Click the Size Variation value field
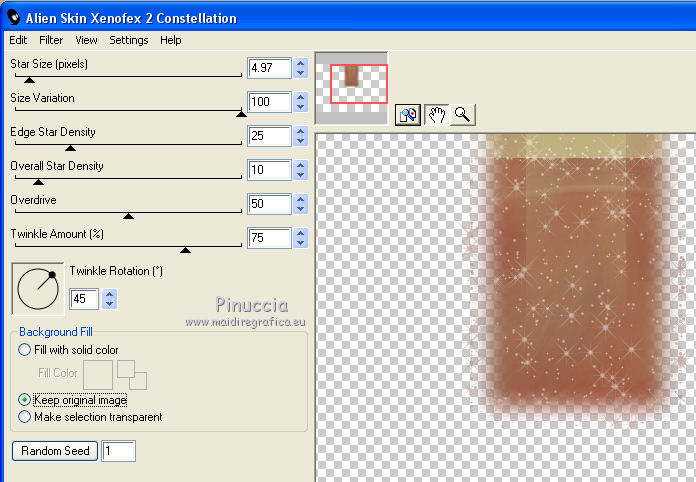The image size is (696, 482). [x=269, y=102]
